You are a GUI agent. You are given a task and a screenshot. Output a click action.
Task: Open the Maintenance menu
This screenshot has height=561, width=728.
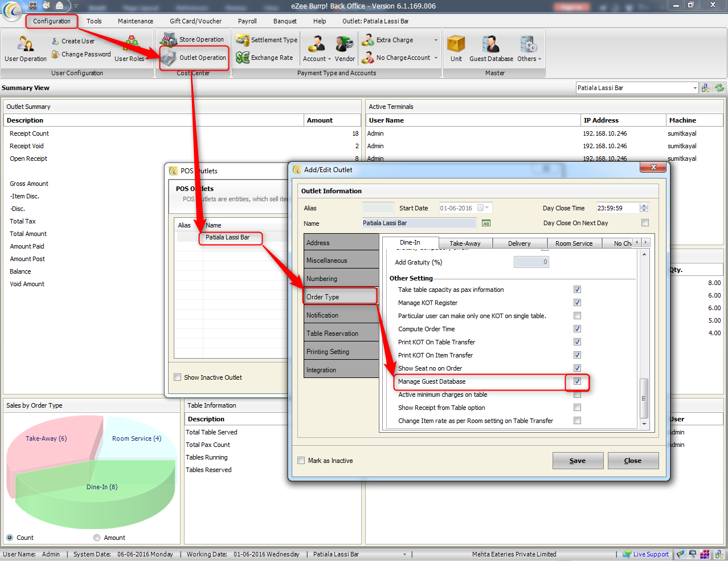click(x=136, y=21)
